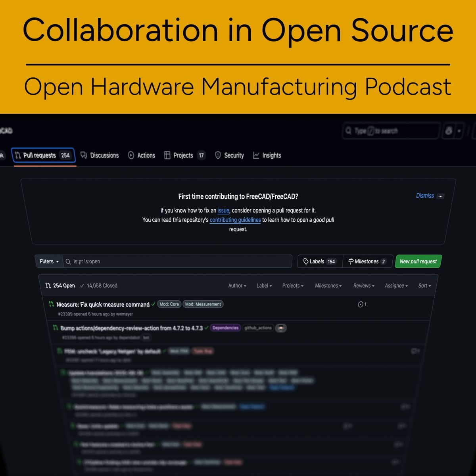Image resolution: width=476 pixels, height=476 pixels.
Task: Open the contributing guidelines link
Action: [x=235, y=220]
